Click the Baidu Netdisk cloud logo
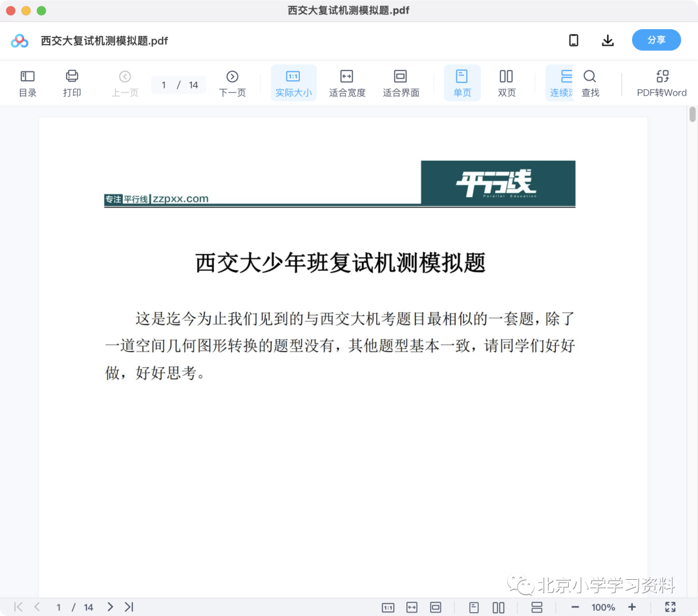Screen dimensions: 698x616 (x=19, y=41)
